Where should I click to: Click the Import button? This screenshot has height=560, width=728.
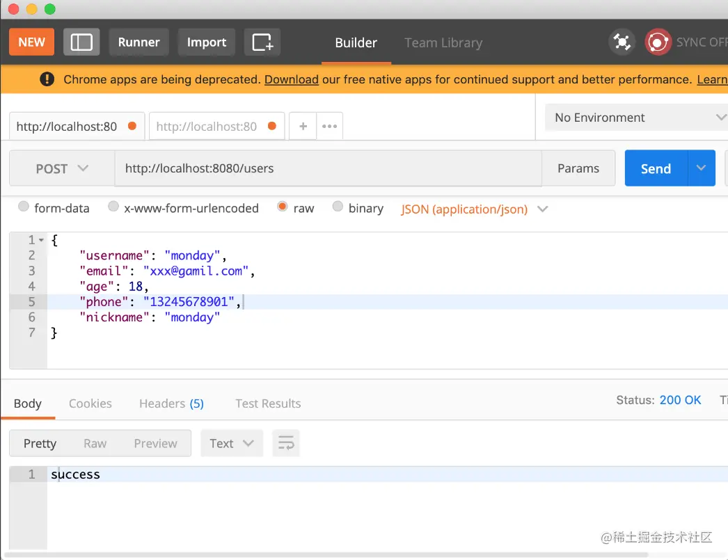click(x=207, y=42)
